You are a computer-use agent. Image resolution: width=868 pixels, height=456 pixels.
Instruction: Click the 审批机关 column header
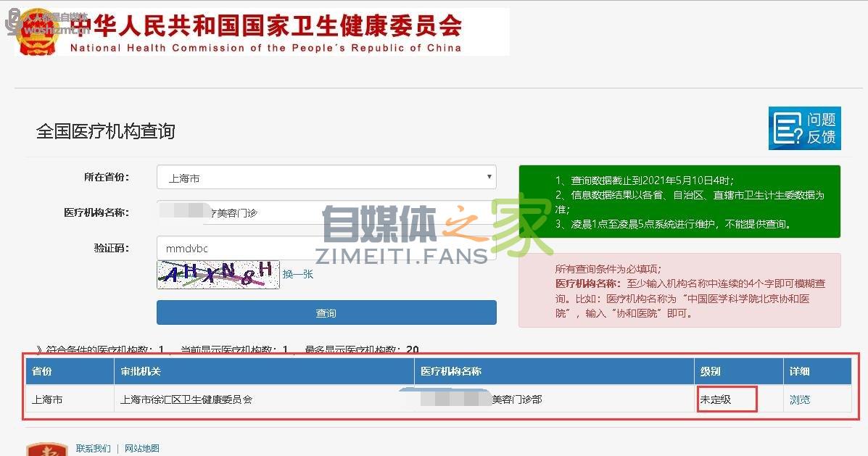tap(141, 371)
